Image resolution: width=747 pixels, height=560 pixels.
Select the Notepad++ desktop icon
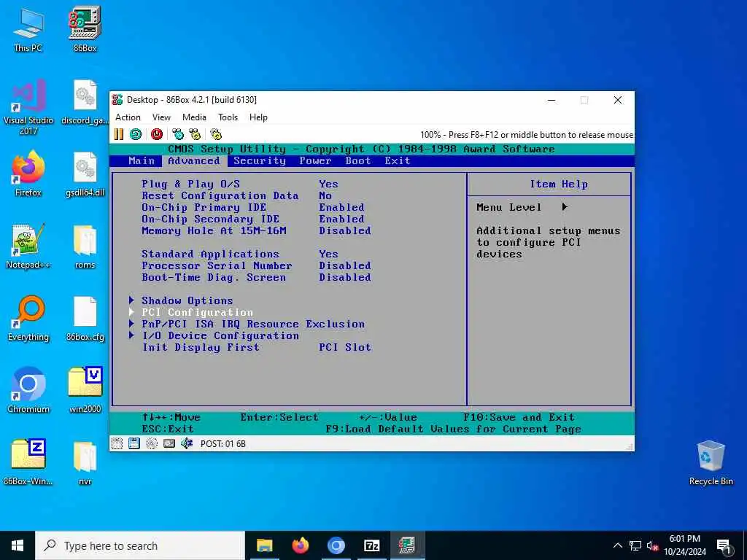coord(28,246)
